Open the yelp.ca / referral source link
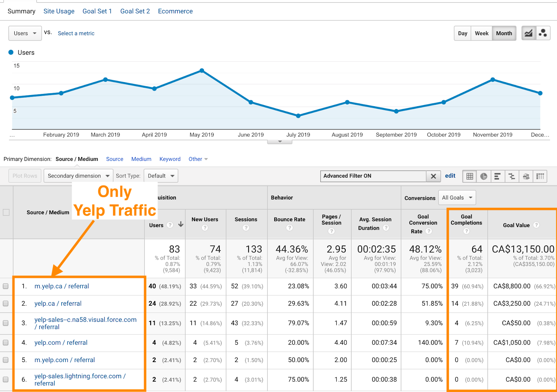The image size is (557, 392). click(58, 304)
